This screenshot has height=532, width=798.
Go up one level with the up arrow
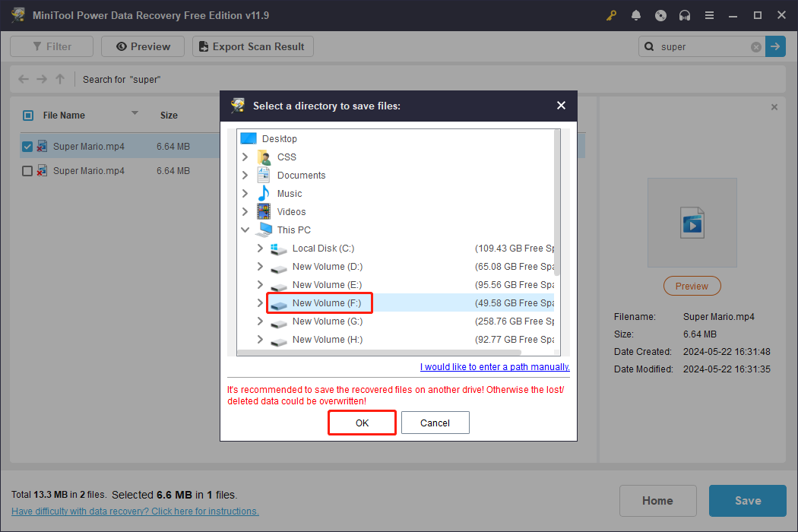(60, 79)
